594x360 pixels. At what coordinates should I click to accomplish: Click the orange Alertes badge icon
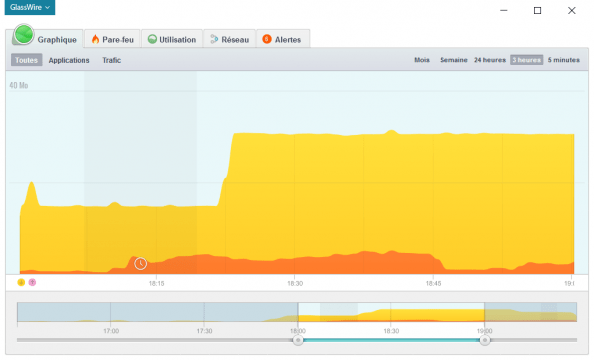(x=267, y=39)
